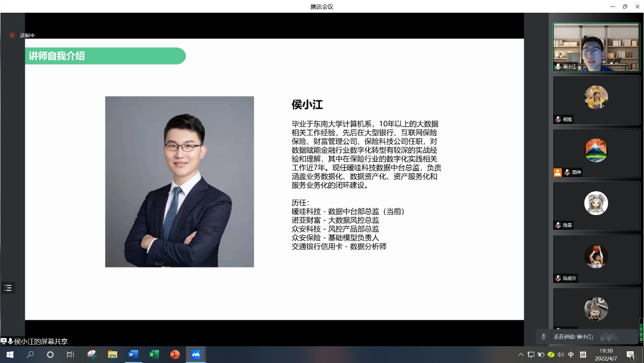Open the Windows Start menu

[x=10, y=354]
